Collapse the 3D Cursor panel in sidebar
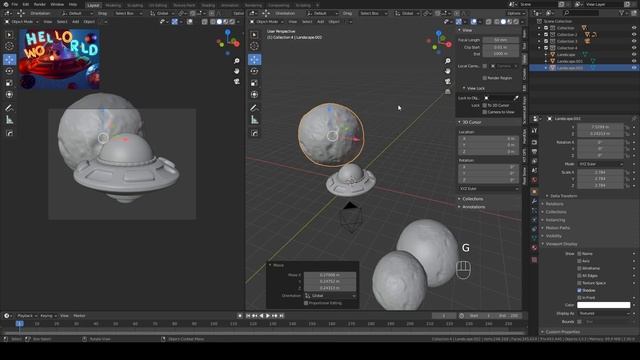The image size is (640, 360). [471, 122]
